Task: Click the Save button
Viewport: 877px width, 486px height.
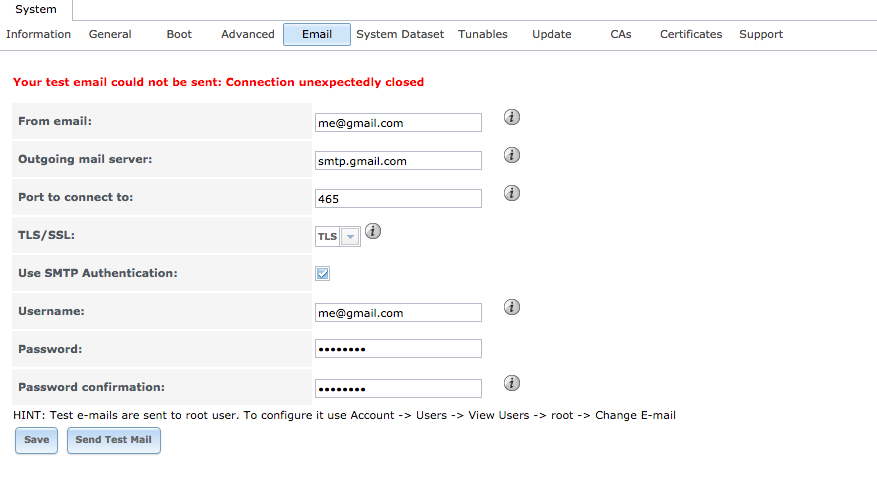Action: click(36, 440)
